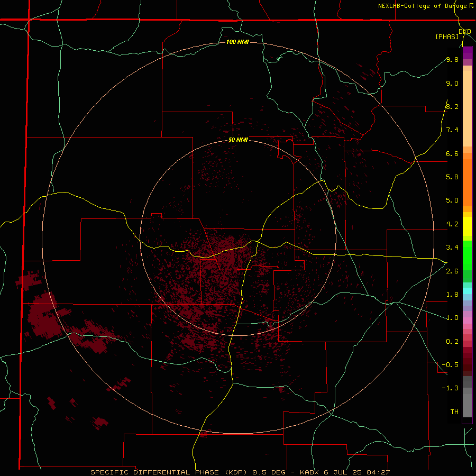Click the 1.8 scale value
Viewport: 476px width, 476px height.
452,295
